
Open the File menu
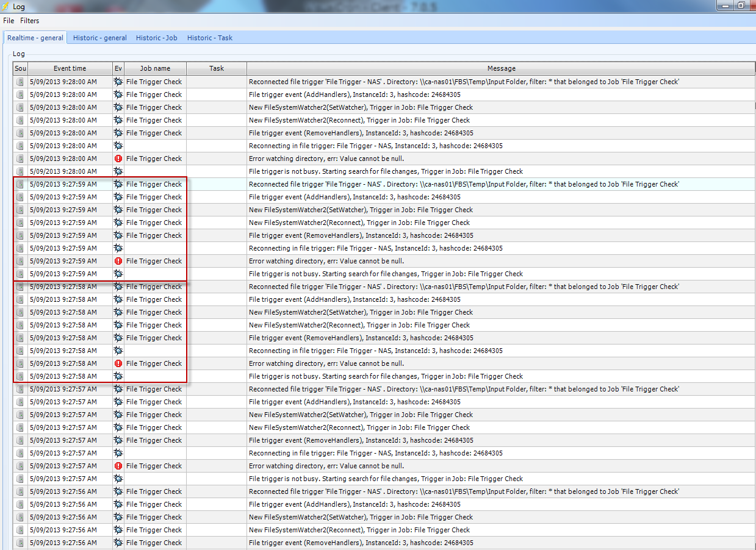click(x=9, y=21)
